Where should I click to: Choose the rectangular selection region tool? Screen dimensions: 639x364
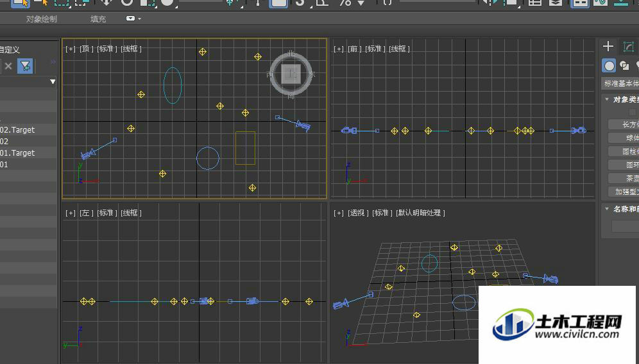(61, 3)
